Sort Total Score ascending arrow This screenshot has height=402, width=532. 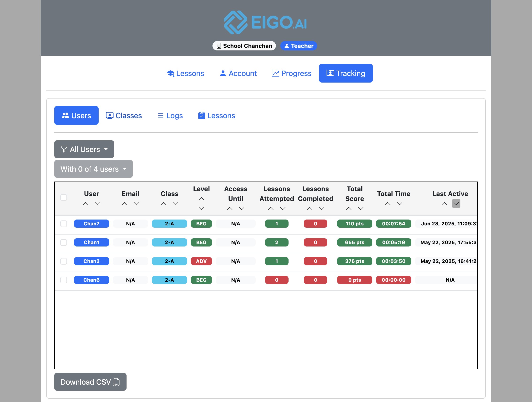pos(349,208)
